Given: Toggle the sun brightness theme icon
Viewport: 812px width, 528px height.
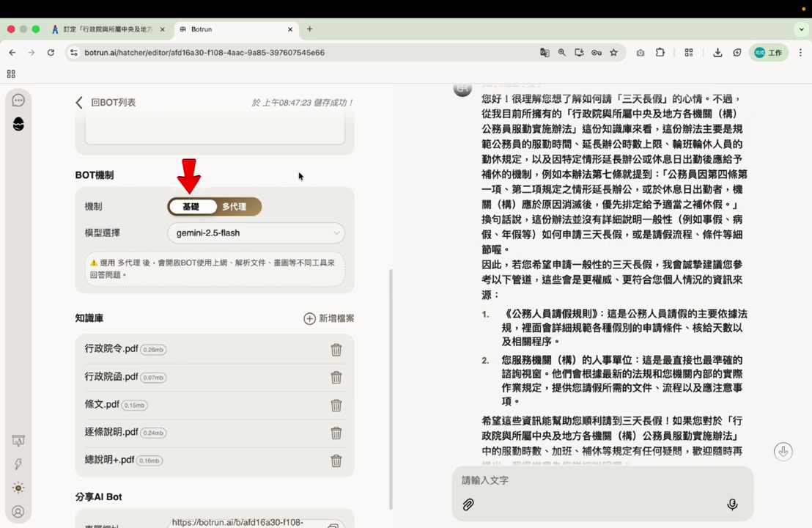Looking at the screenshot, I should (x=18, y=488).
